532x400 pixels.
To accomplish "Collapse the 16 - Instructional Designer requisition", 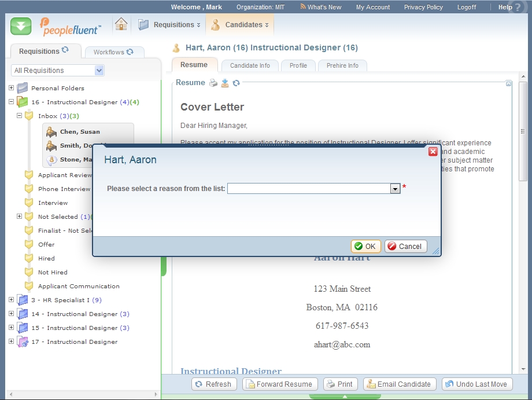I will [11, 102].
